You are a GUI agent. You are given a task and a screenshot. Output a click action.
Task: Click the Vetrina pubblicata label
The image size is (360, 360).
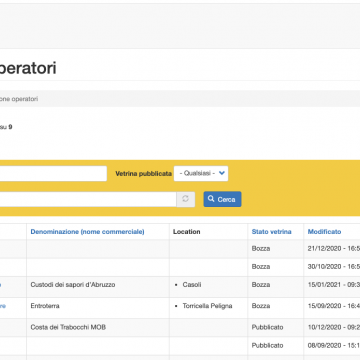143,174
